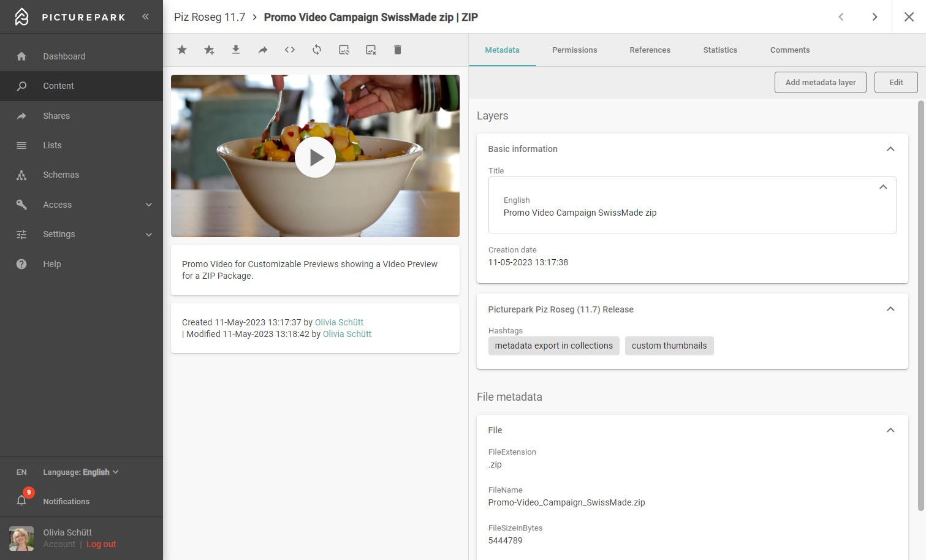This screenshot has width=926, height=560.
Task: Close the detail view
Action: pos(909,17)
